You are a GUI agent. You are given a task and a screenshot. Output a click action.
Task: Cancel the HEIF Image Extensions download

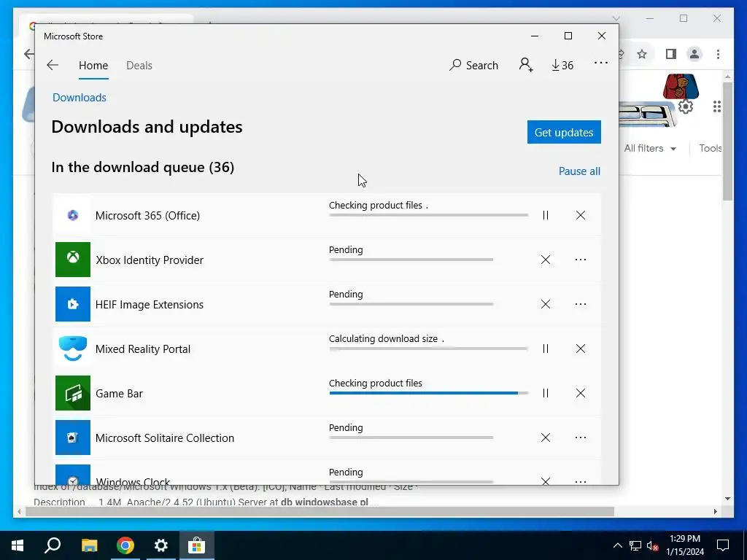tap(546, 304)
